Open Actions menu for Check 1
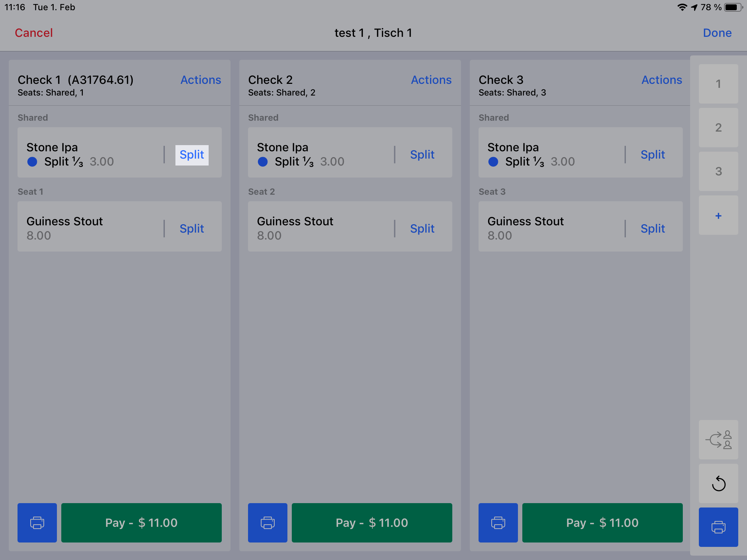Viewport: 747px width, 560px height. pos(201,80)
